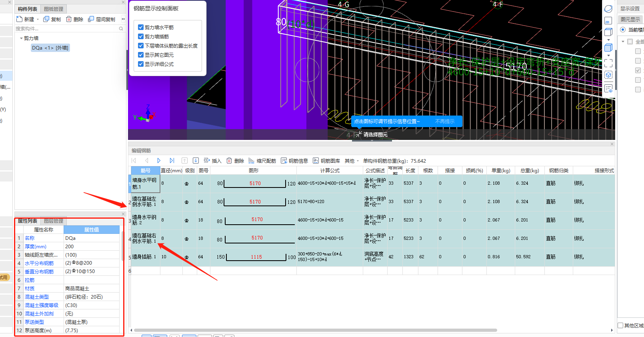644x337 pixels.
Task: Click the 筋号 column header
Action: pos(146,170)
